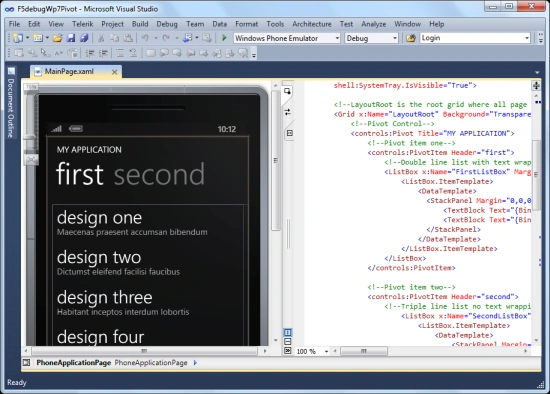The height and width of the screenshot is (394, 550).
Task: Open the Redo history dropdown arrow
Action: 177,38
